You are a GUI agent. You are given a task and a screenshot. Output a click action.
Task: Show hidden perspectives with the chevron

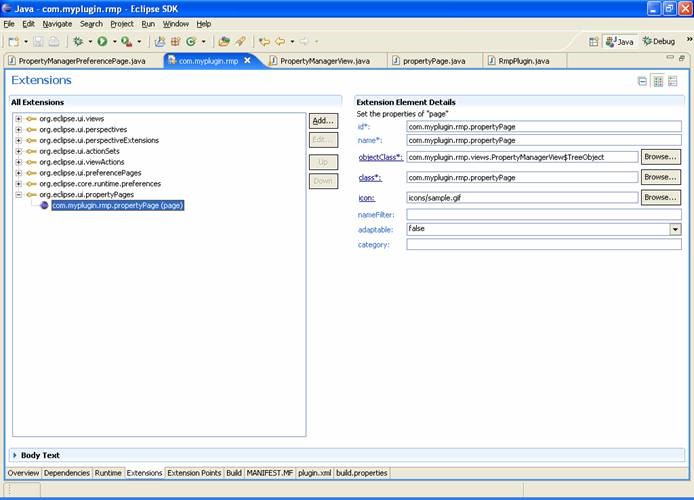pos(689,39)
